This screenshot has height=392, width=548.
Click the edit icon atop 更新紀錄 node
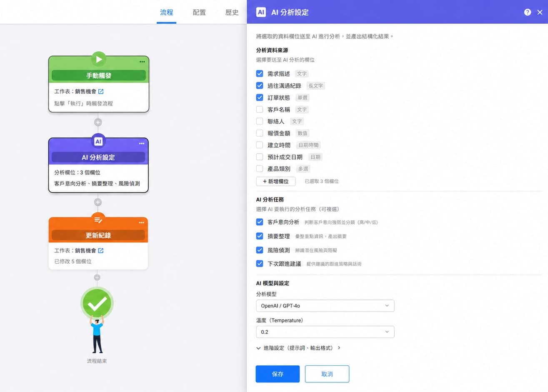98,220
